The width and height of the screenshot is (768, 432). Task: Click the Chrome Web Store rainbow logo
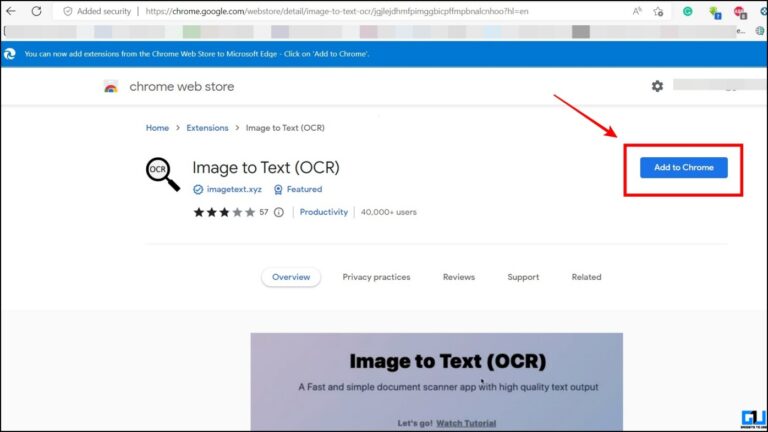point(111,87)
